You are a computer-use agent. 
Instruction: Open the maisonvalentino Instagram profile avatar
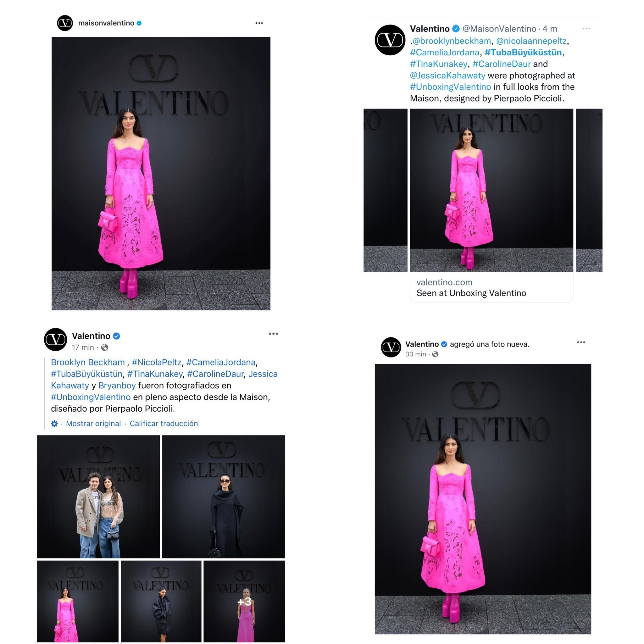65,23
